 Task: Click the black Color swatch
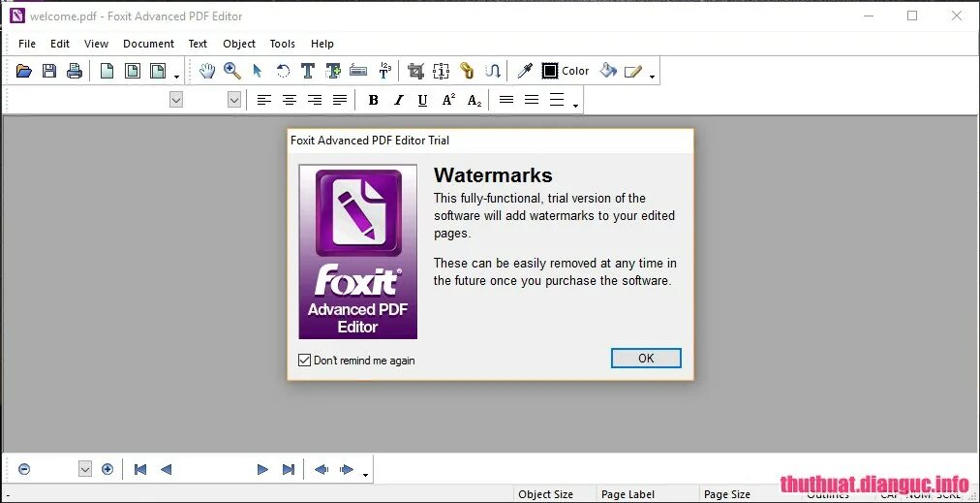coord(550,71)
